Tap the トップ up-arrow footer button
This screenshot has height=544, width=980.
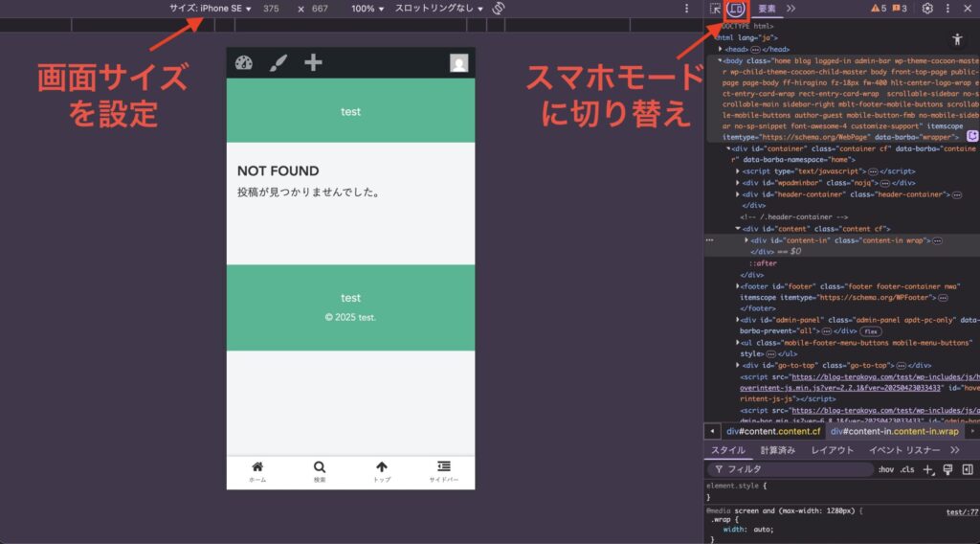(381, 471)
